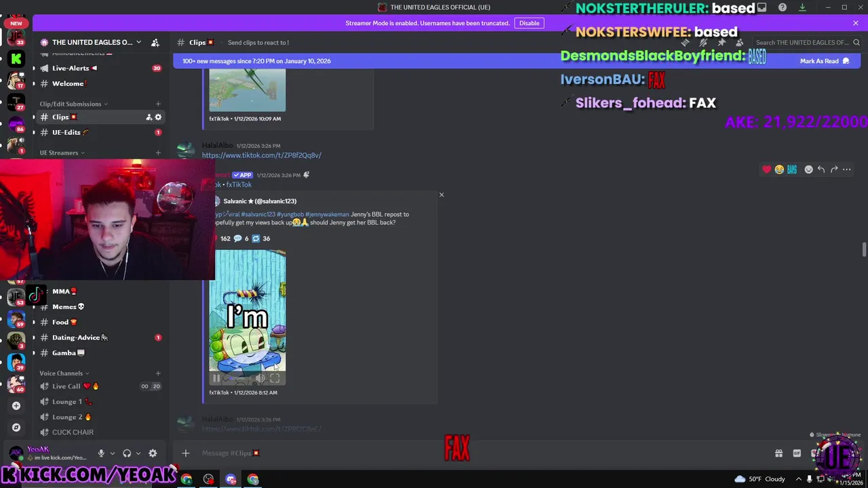Join CUCK CHAIR voice channel
Image resolution: width=868 pixels, height=488 pixels.
tap(100, 432)
